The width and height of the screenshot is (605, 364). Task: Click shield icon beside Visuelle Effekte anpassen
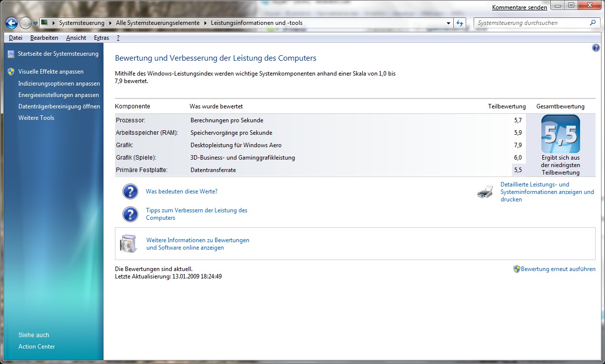pos(11,72)
